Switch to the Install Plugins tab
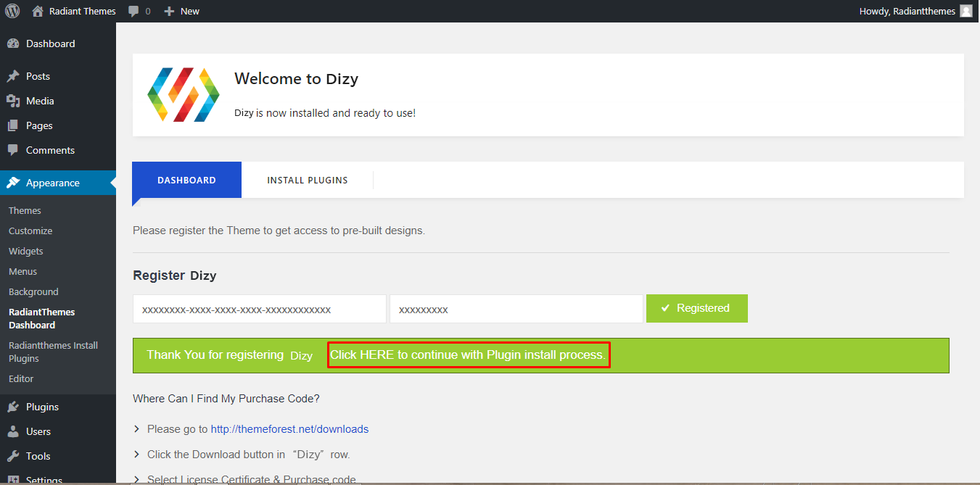The height and width of the screenshot is (485, 980). point(307,180)
